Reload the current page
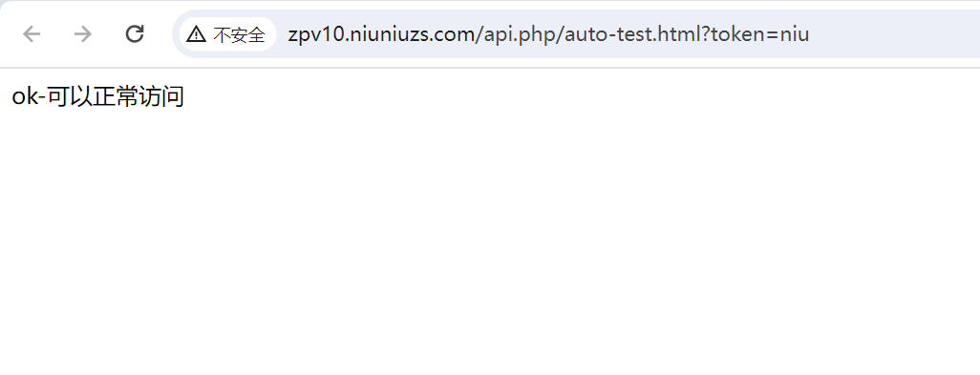Image resolution: width=980 pixels, height=375 pixels. point(135,33)
